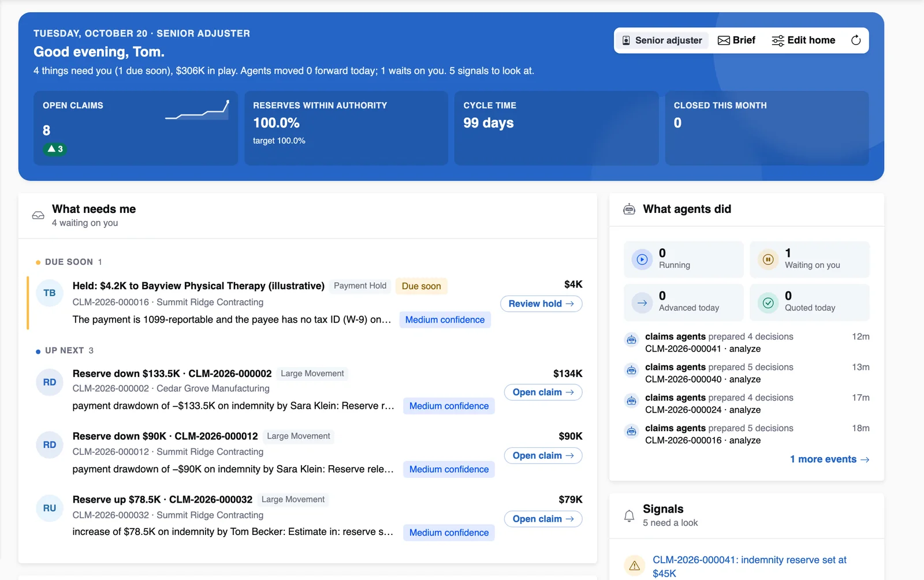Open the Brief envelope button
Image resolution: width=924 pixels, height=580 pixels.
pos(736,40)
